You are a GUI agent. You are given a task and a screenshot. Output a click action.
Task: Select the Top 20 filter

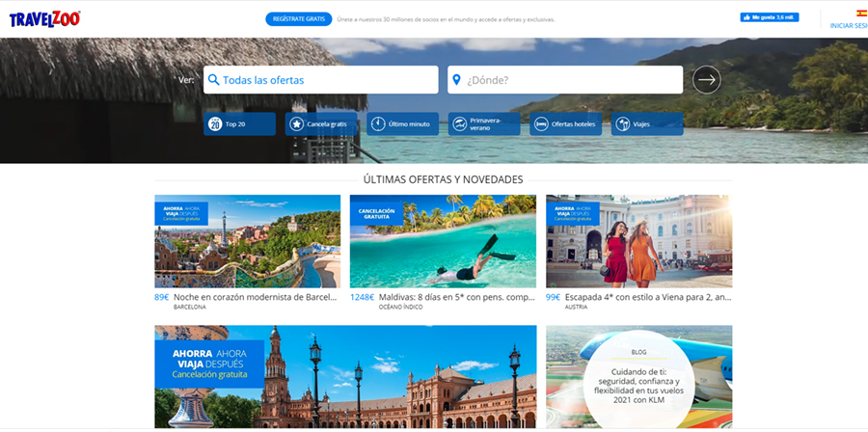coord(239,123)
